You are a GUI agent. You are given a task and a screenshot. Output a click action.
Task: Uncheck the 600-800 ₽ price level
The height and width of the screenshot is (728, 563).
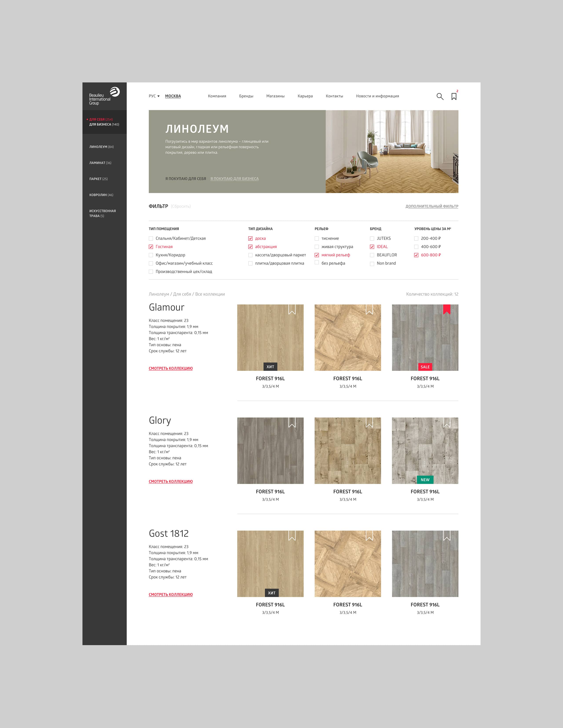(416, 255)
